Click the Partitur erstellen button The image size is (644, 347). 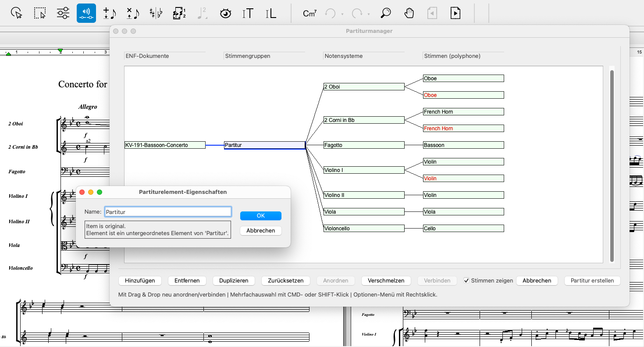pyautogui.click(x=592, y=281)
